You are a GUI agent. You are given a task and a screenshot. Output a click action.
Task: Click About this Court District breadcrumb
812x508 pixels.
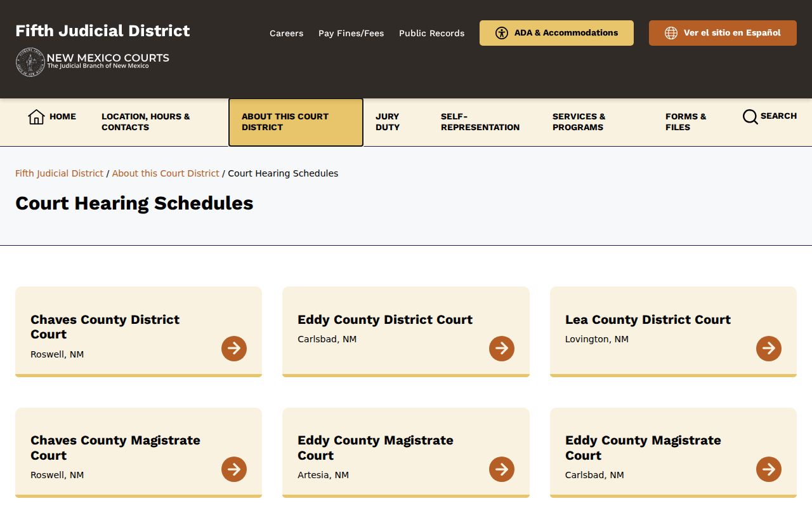[x=166, y=173]
